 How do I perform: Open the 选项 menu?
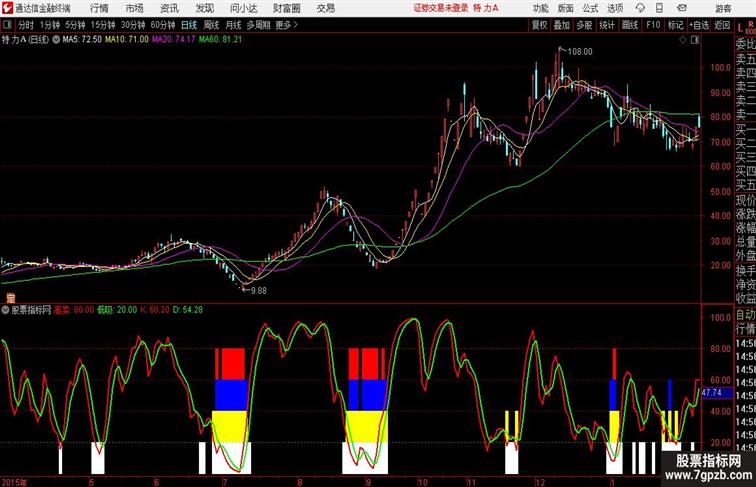point(615,8)
